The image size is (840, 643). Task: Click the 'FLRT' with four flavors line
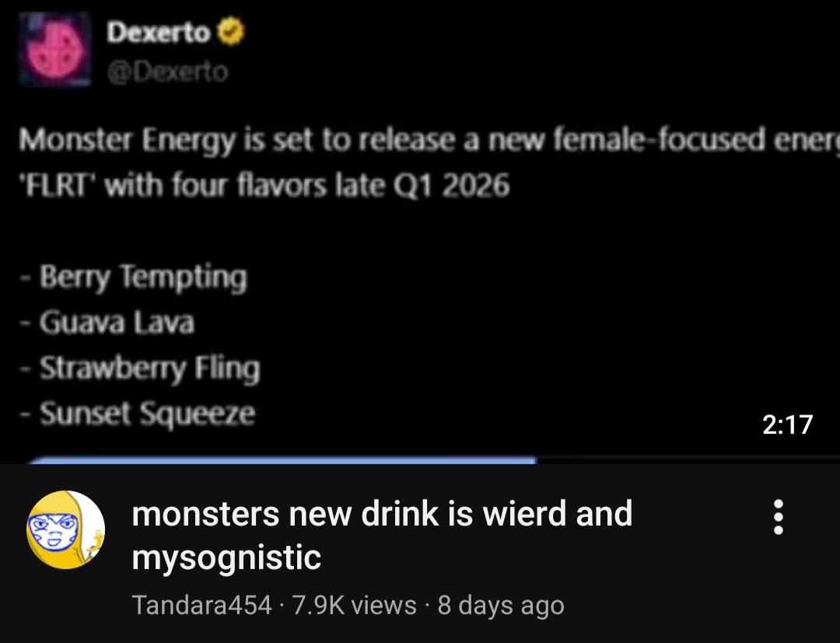[264, 186]
